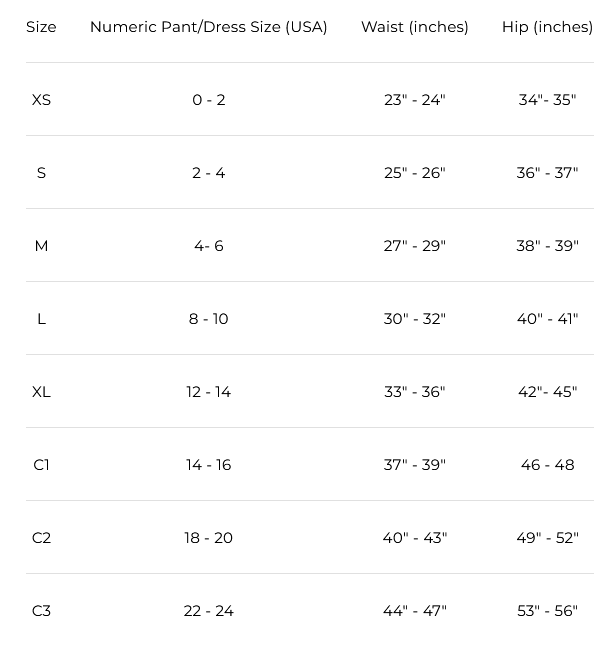Click the Size column header

coord(41,27)
